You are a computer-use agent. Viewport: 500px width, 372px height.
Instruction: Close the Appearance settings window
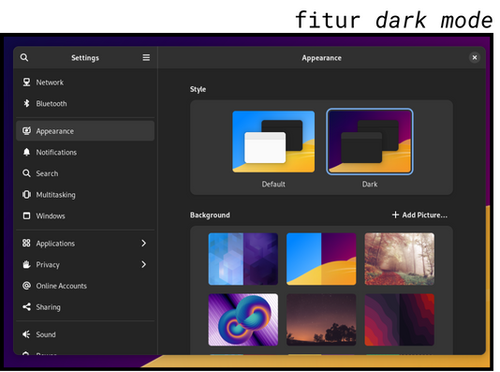(x=475, y=58)
